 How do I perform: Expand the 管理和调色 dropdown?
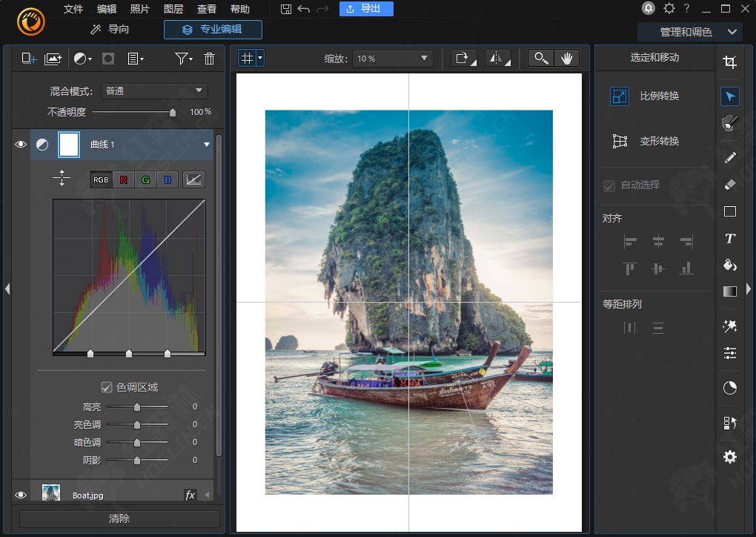689,32
